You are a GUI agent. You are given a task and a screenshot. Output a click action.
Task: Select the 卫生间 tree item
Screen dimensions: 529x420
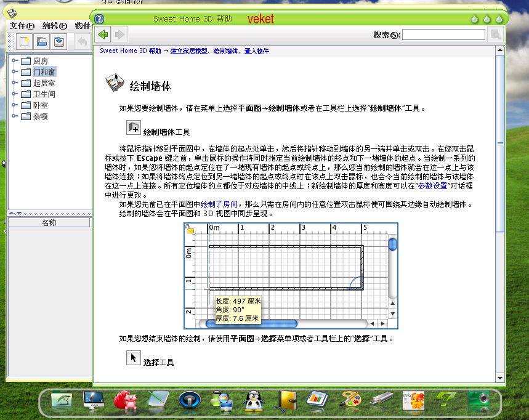click(x=44, y=94)
